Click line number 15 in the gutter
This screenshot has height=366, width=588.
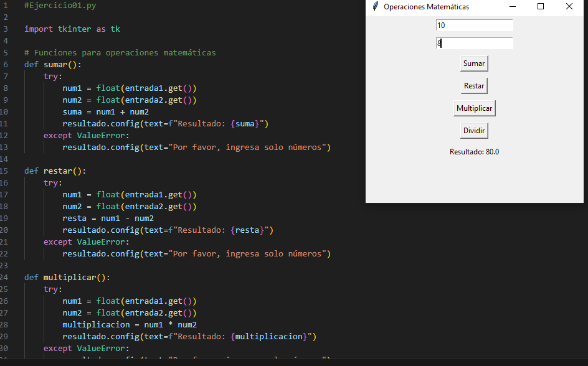(6, 171)
